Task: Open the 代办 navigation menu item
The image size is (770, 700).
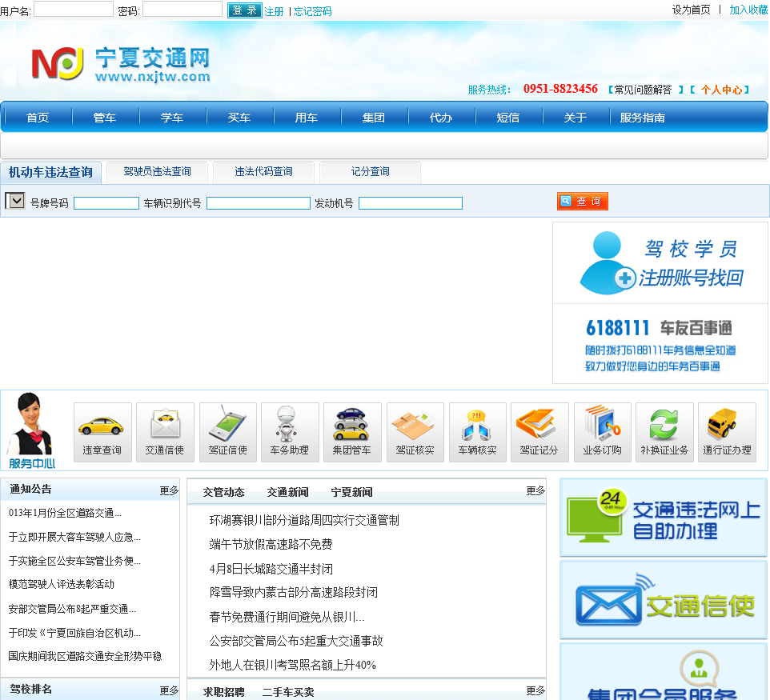Action: (441, 118)
